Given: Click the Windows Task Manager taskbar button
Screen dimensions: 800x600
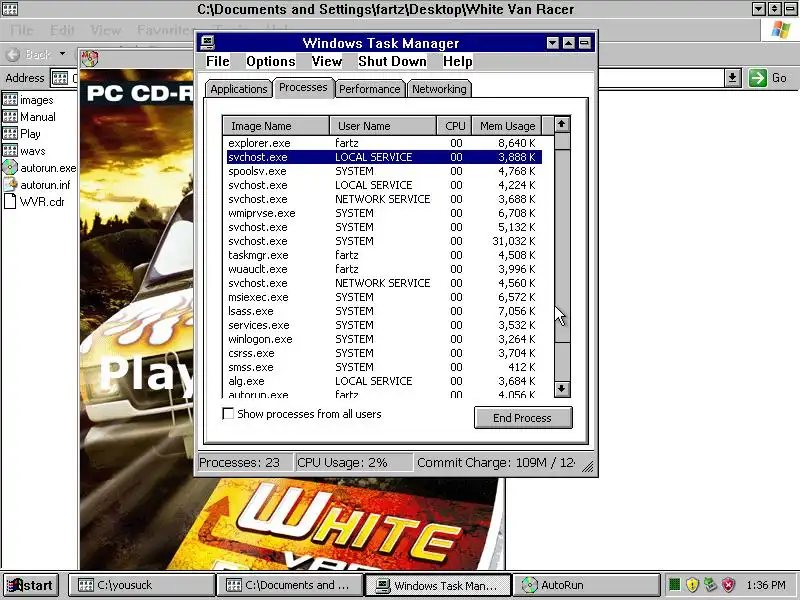Looking at the screenshot, I should 438,585.
